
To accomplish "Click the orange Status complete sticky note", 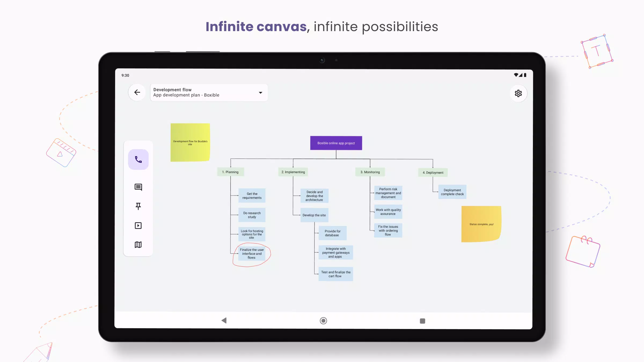I will [x=481, y=224].
